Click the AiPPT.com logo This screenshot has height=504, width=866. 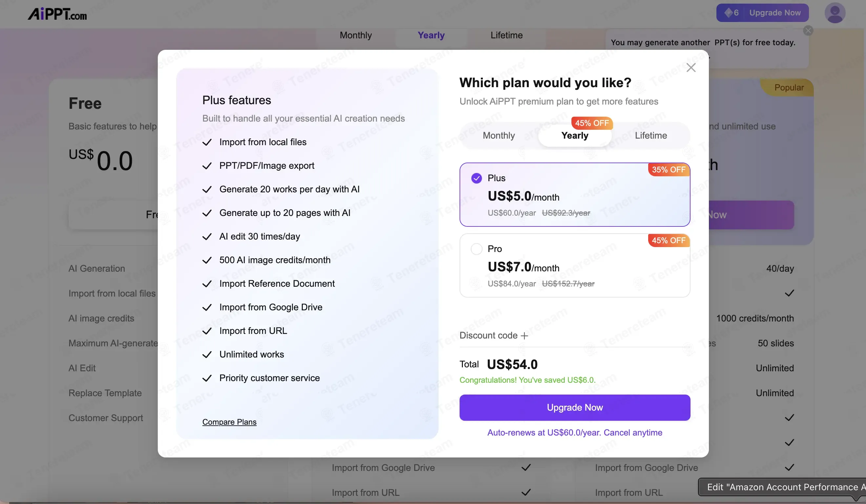pyautogui.click(x=57, y=14)
